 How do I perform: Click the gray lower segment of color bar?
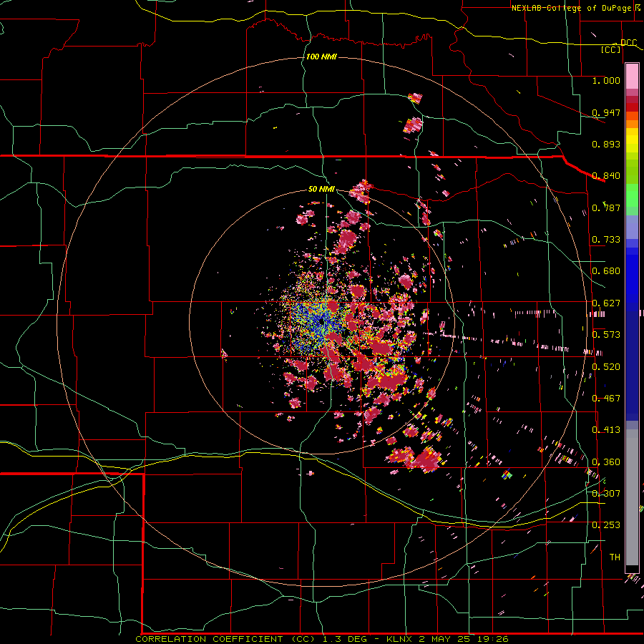(x=632, y=497)
